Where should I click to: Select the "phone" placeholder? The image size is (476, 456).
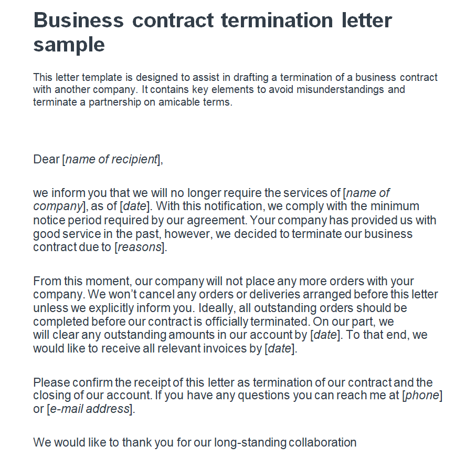pos(422,396)
